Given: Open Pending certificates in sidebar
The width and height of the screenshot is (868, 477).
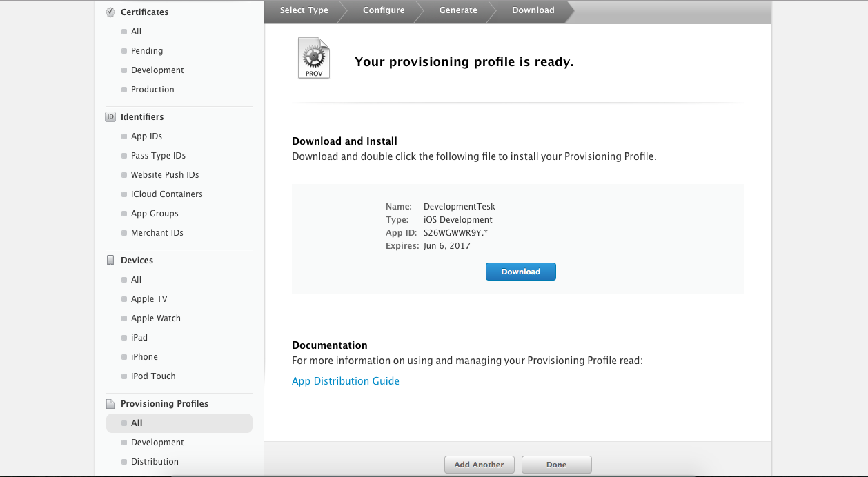Looking at the screenshot, I should (147, 50).
